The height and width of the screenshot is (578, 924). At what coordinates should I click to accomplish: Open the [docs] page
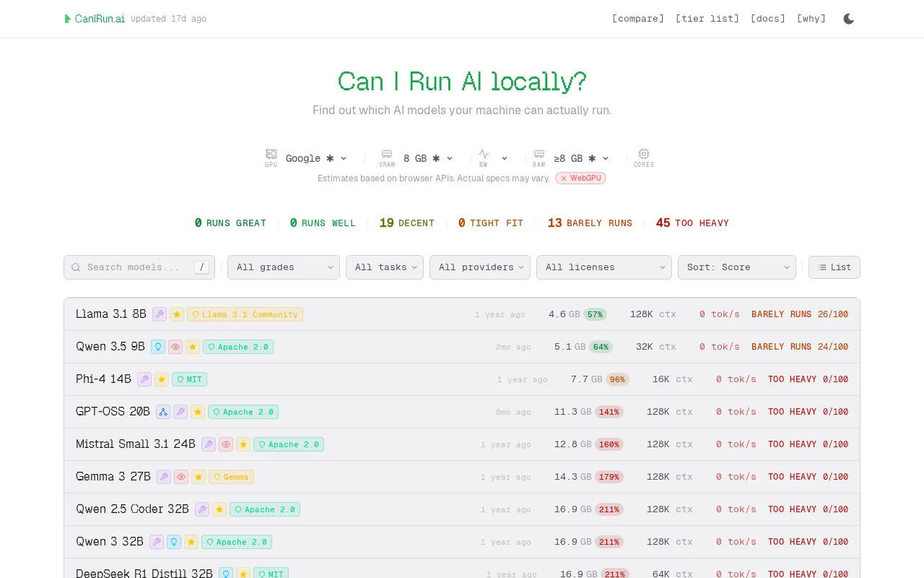coord(768,19)
